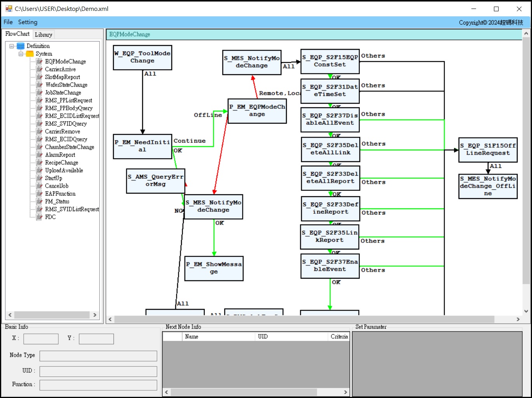Open the Setting menu
The image size is (532, 398).
pos(28,22)
